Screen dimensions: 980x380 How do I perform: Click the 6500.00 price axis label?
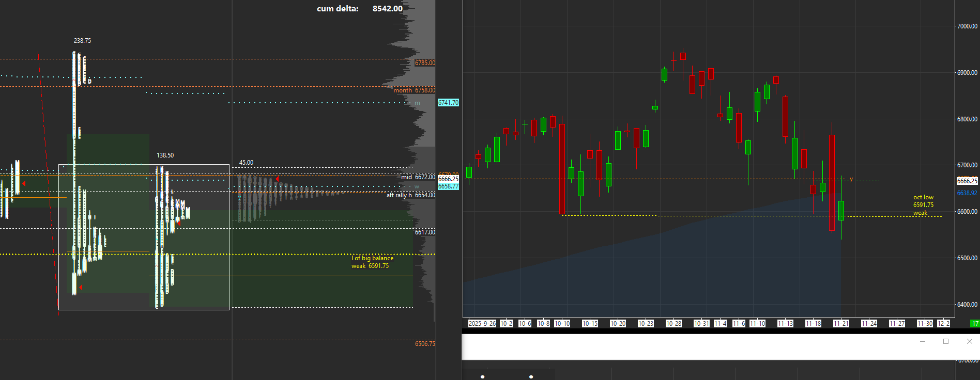click(967, 258)
